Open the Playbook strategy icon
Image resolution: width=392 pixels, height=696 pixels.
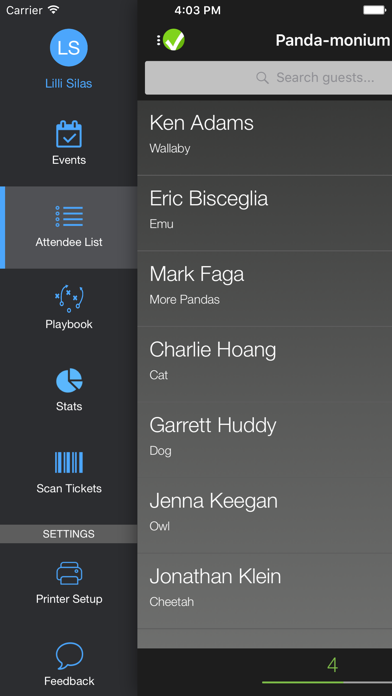69,298
